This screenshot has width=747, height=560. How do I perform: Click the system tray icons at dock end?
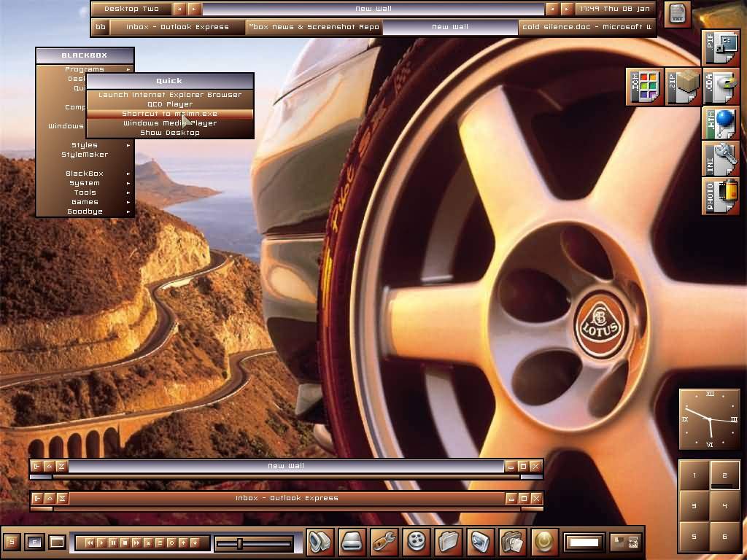coord(625,542)
